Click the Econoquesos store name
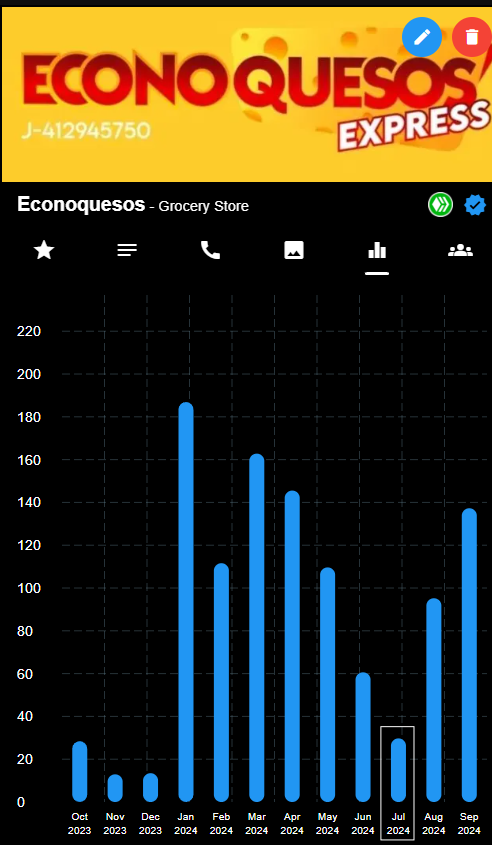 click(81, 205)
